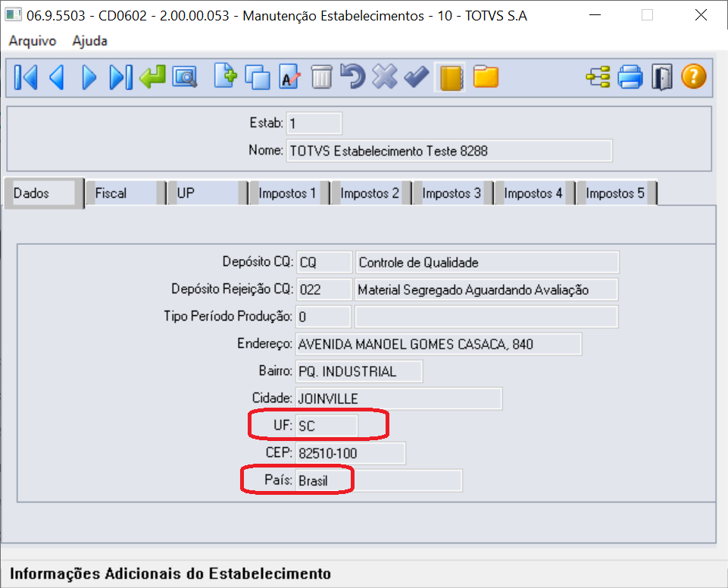The width and height of the screenshot is (728, 588).
Task: Jump to last record icon
Action: 120,77
